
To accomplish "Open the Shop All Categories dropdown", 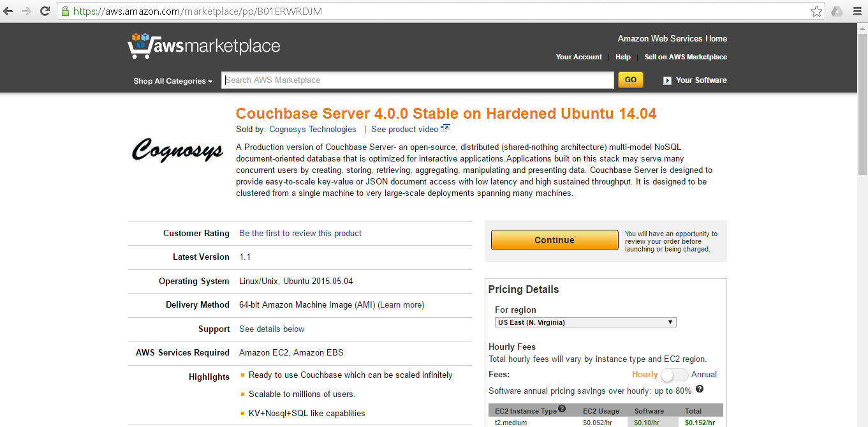I will coord(172,81).
